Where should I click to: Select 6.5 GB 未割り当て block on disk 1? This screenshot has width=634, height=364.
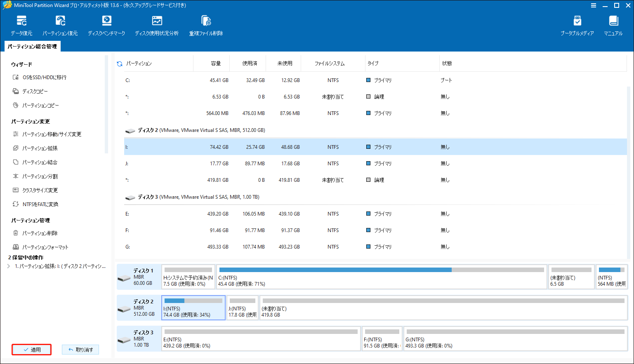571,277
